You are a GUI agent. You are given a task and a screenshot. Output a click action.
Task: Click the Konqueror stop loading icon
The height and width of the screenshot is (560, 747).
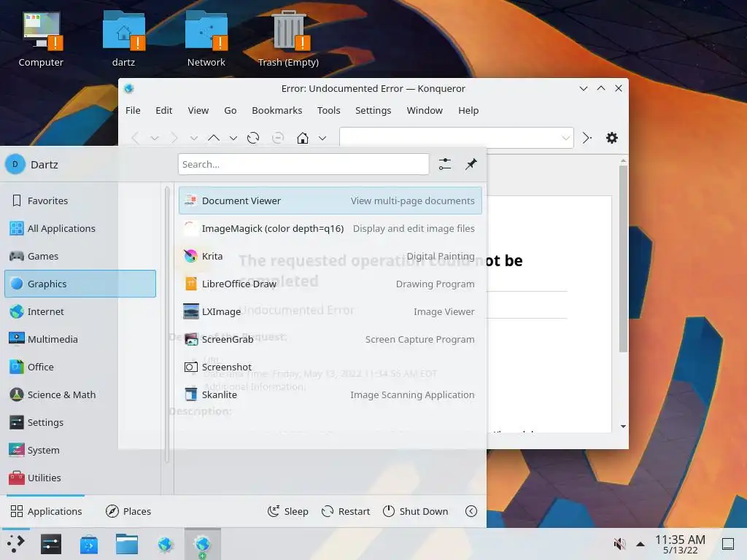click(x=278, y=138)
